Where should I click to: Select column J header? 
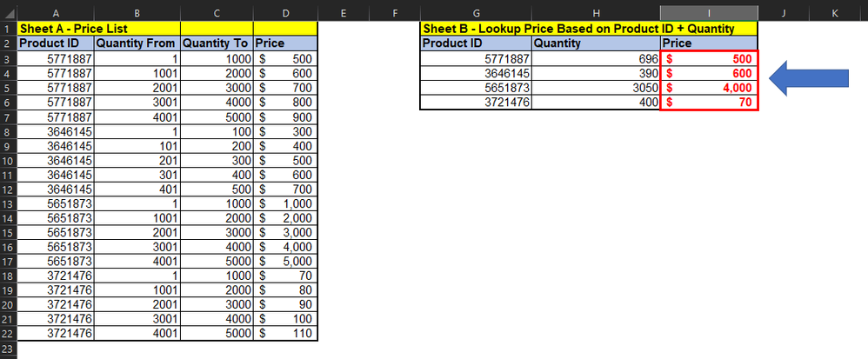pyautogui.click(x=784, y=13)
